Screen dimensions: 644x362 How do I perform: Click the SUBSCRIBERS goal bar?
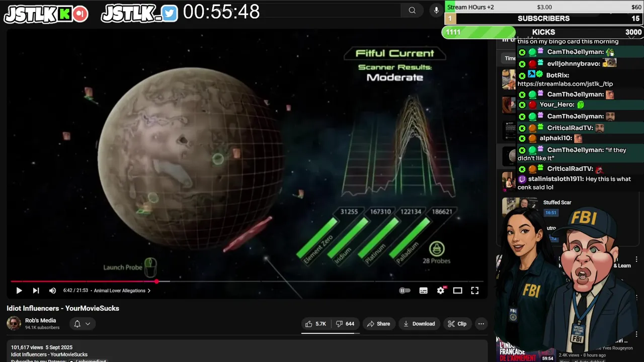pyautogui.click(x=544, y=19)
